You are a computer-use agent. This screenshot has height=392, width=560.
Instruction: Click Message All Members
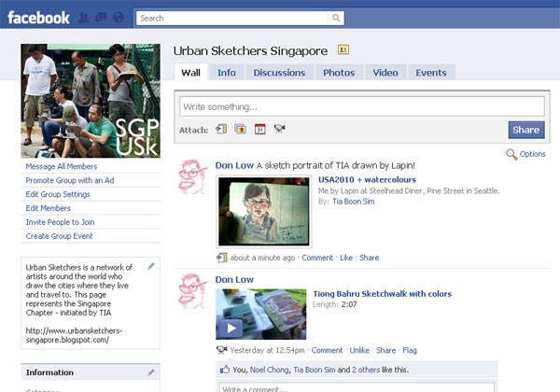pos(62,166)
